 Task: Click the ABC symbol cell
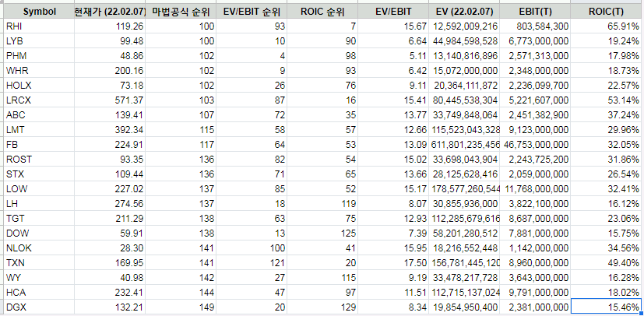tap(39, 115)
